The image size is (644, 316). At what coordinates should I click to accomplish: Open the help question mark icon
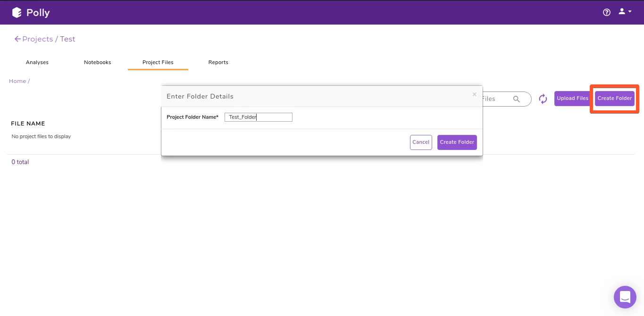[x=606, y=12]
